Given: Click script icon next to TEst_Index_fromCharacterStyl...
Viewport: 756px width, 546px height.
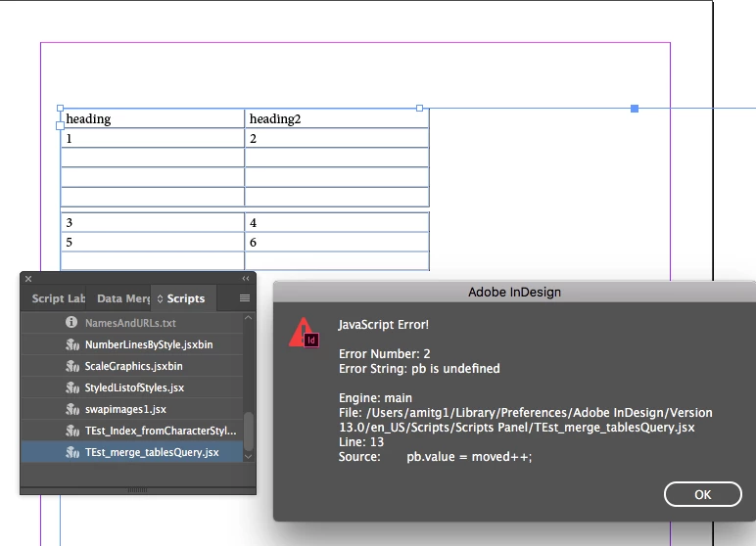Looking at the screenshot, I should (x=72, y=431).
